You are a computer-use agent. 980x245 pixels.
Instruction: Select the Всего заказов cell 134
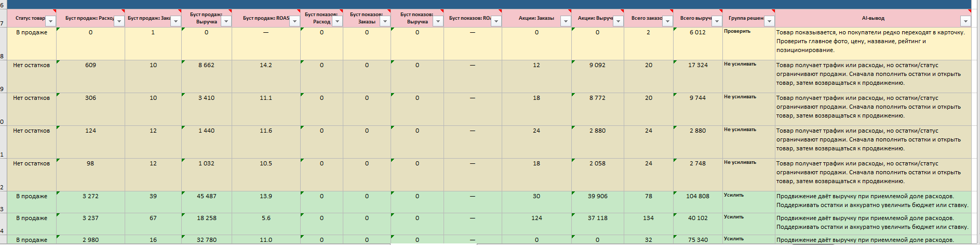[648, 224]
